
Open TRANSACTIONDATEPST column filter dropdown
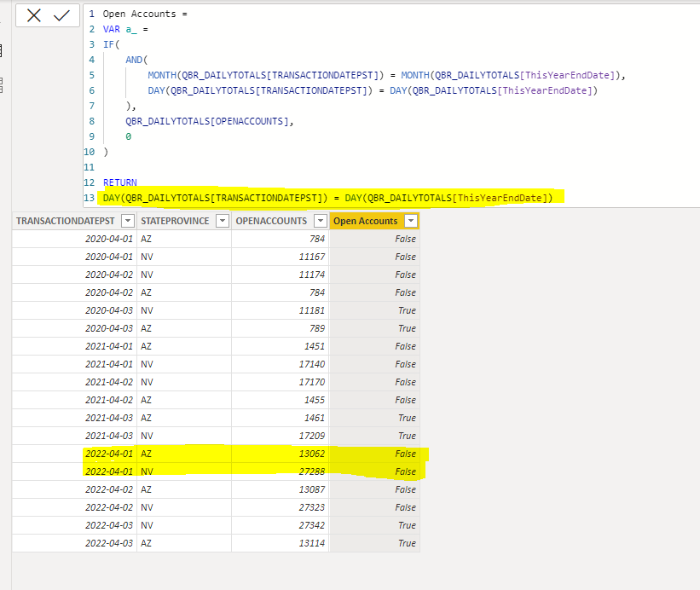[x=128, y=221]
